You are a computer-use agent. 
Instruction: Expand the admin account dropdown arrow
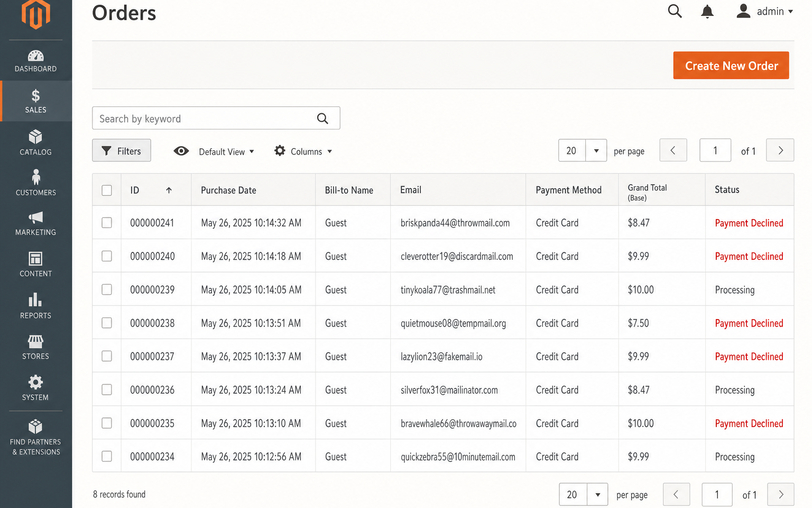pos(791,12)
